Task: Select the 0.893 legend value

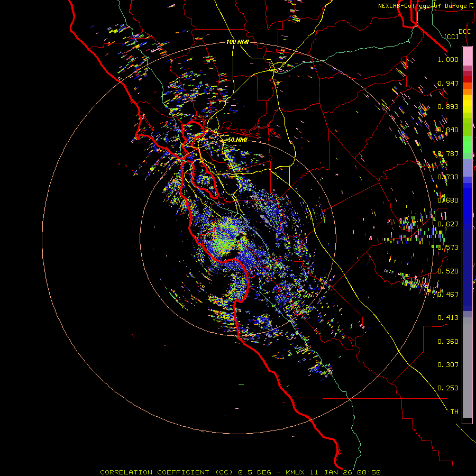Action: pyautogui.click(x=448, y=106)
